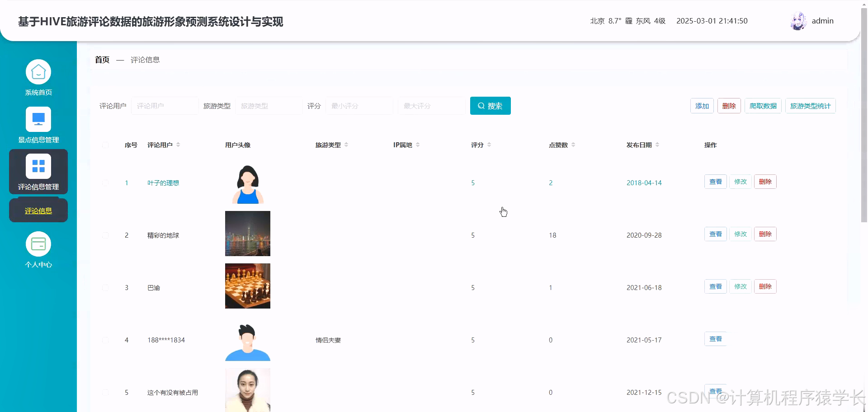The height and width of the screenshot is (412, 868).
Task: Sort the table by 评分 column
Action: point(490,145)
